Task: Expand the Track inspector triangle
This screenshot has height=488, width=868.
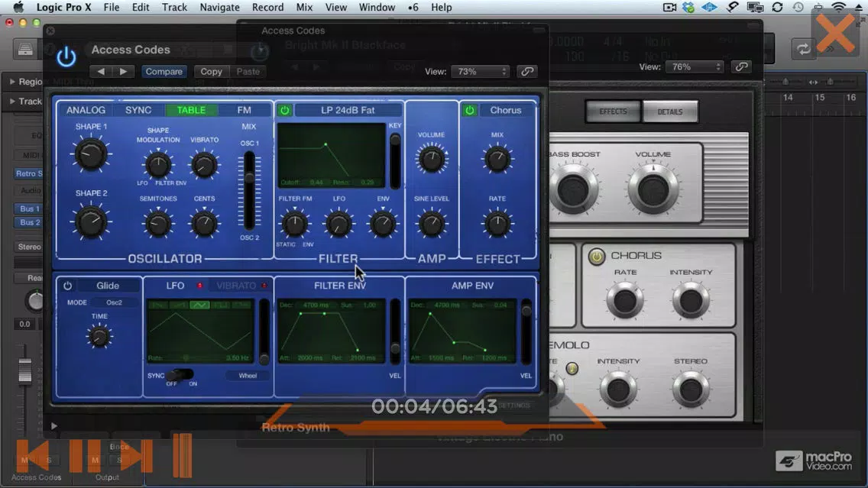Action: [12, 102]
